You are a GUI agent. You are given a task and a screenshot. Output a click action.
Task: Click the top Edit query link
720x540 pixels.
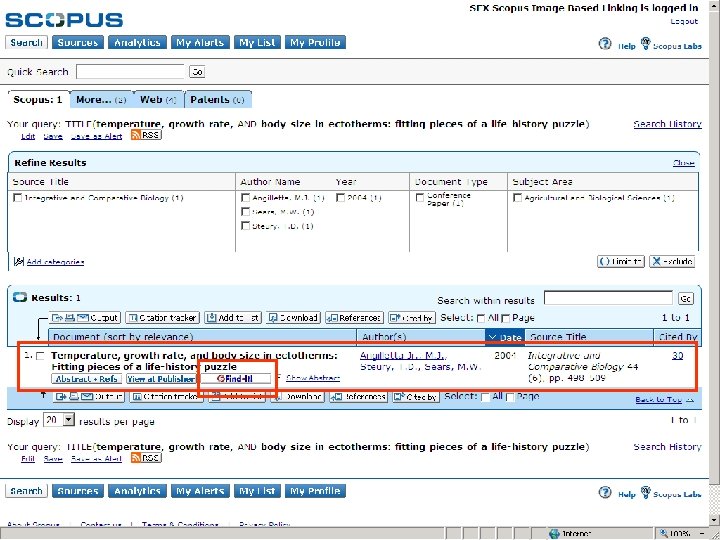click(x=28, y=136)
